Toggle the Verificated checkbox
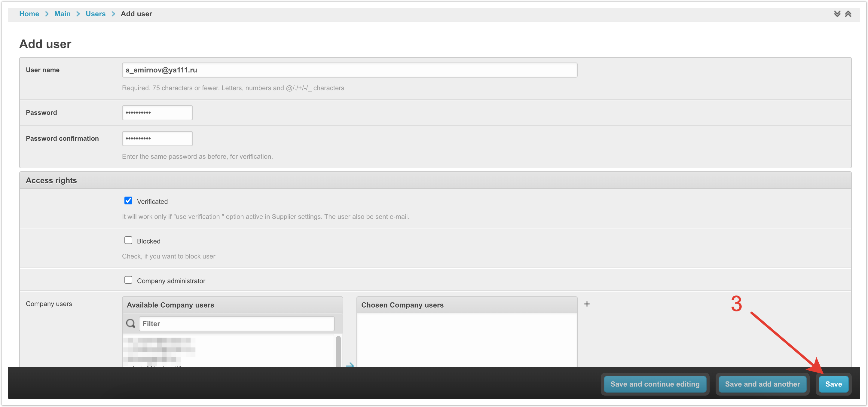Image resolution: width=868 pixels, height=407 pixels. click(128, 201)
